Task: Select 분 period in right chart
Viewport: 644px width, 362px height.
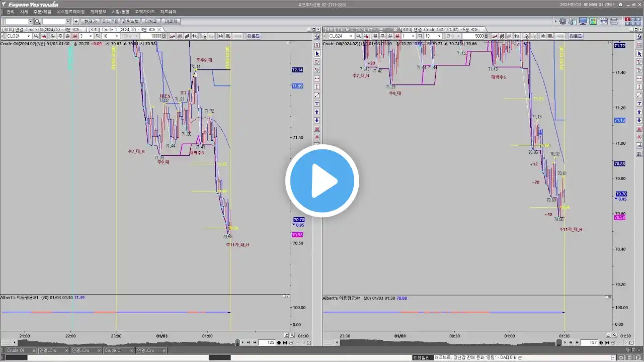Action: 396,36
